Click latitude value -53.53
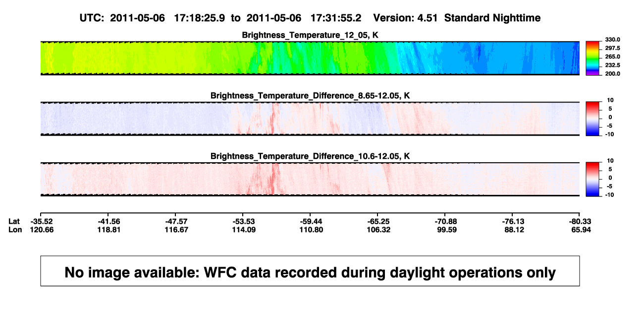 [x=243, y=221]
